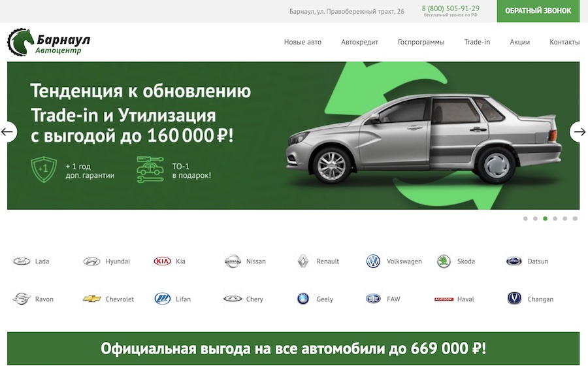Open the Lifan text link
Viewport: 588px width, 368px height.
coord(183,299)
